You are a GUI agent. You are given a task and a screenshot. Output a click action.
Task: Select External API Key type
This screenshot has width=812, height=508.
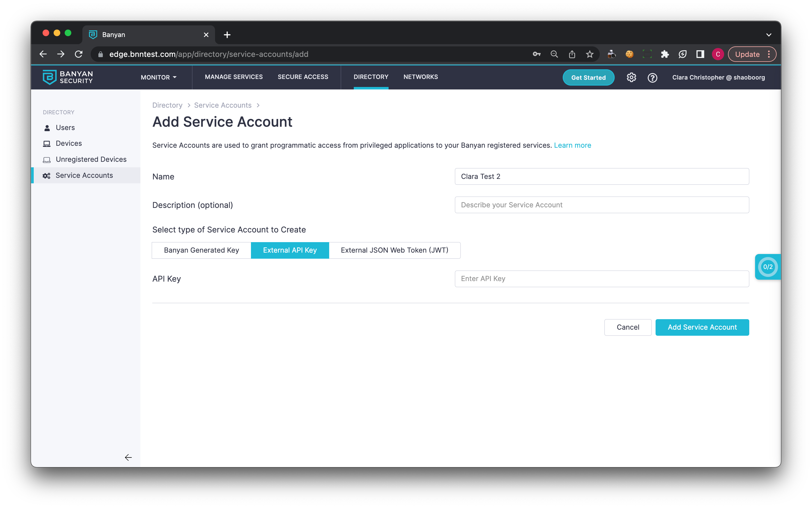289,250
